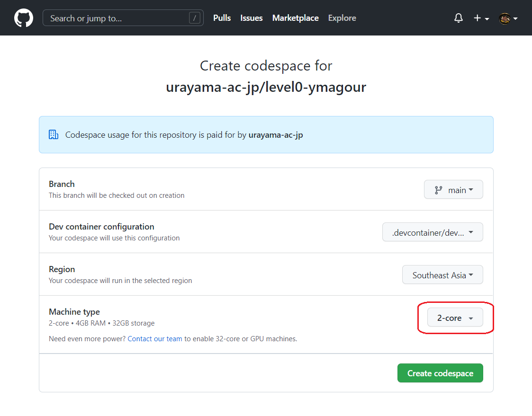The width and height of the screenshot is (532, 416).
Task: Click the slash shortcut hint in the search bar
Action: pos(196,18)
